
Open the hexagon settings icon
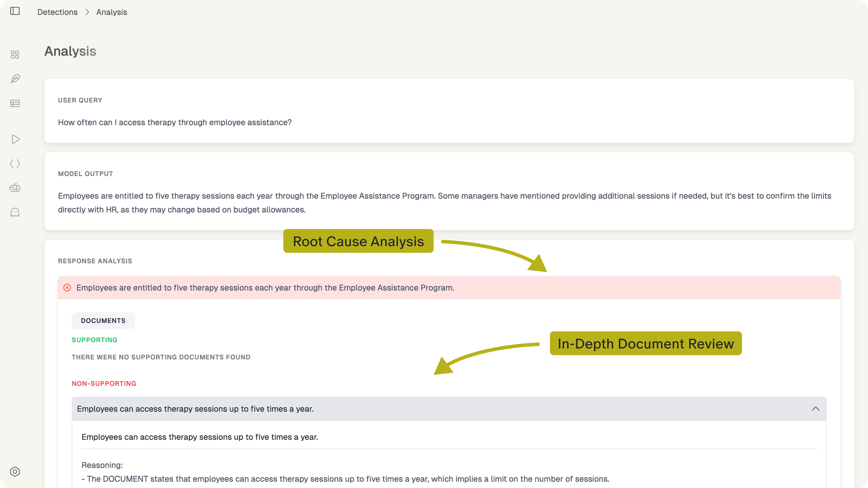[x=15, y=471]
